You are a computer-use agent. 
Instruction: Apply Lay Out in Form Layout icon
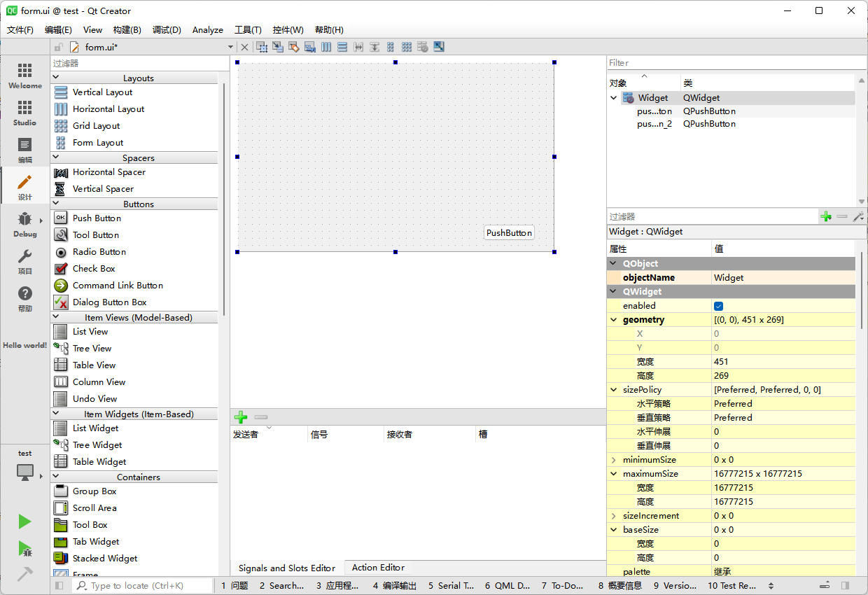[x=391, y=47]
